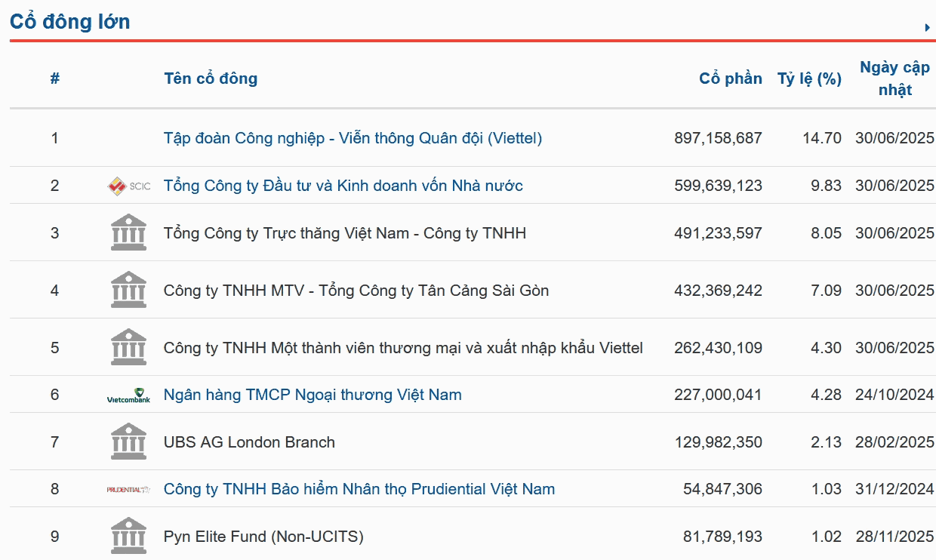Viewport: 936px width, 560px height.
Task: Expand section using the arrow at top right
Action: (927, 28)
